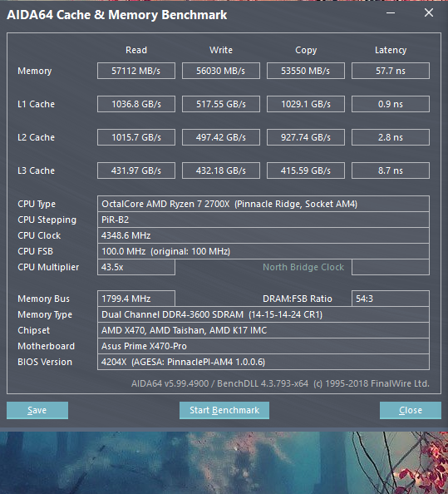
Task: Click the CPU Stepping label
Action: click(47, 220)
